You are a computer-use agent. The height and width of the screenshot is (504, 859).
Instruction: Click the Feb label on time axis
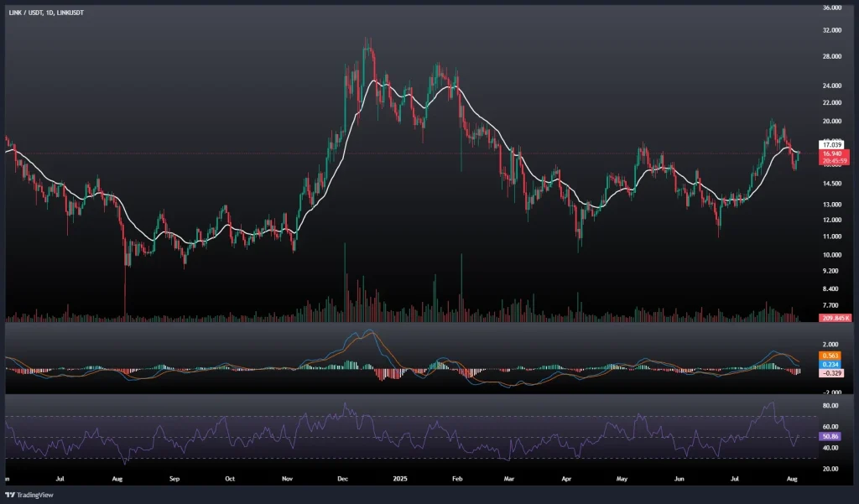coord(457,481)
